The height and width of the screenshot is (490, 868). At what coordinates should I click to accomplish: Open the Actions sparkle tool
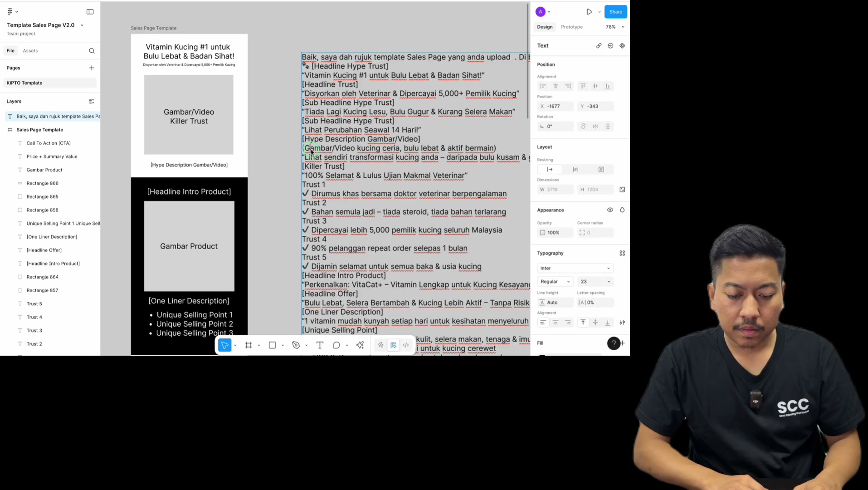(360, 345)
